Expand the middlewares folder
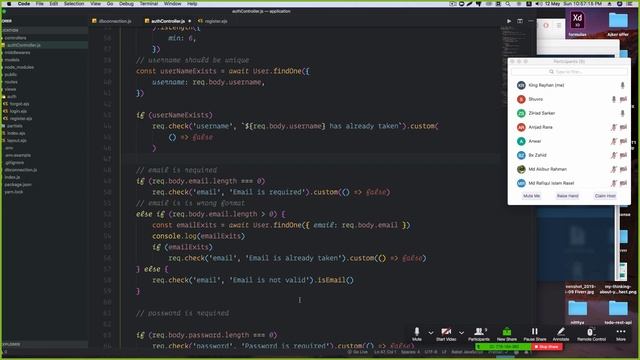Screen dimensions: 640x360 pos(17,52)
